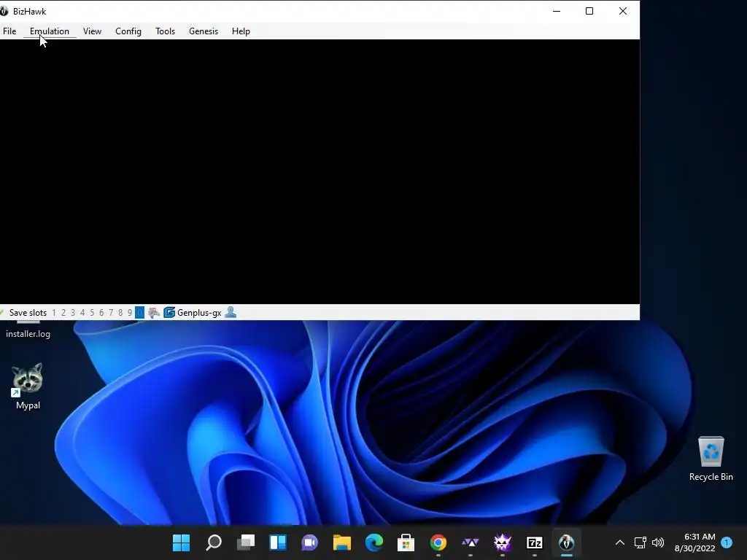Open the Tools menu
This screenshot has height=560, width=747.
[x=166, y=31]
